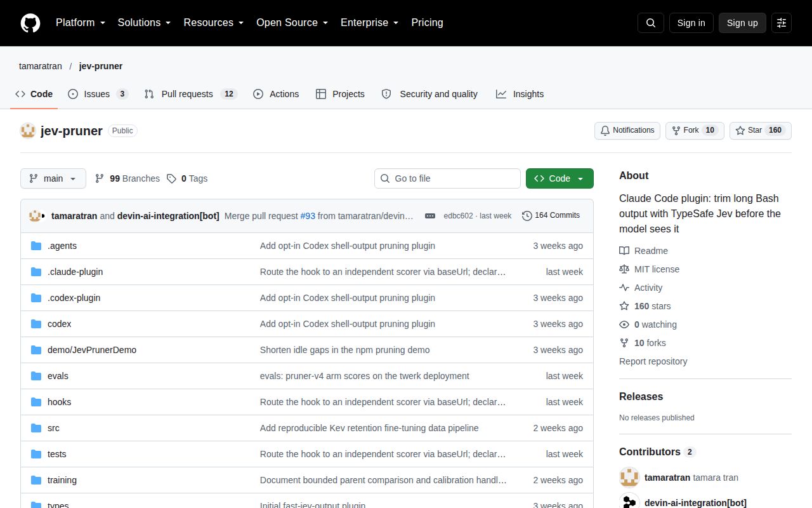Open the src folder
This screenshot has height=508, width=812.
[53, 428]
